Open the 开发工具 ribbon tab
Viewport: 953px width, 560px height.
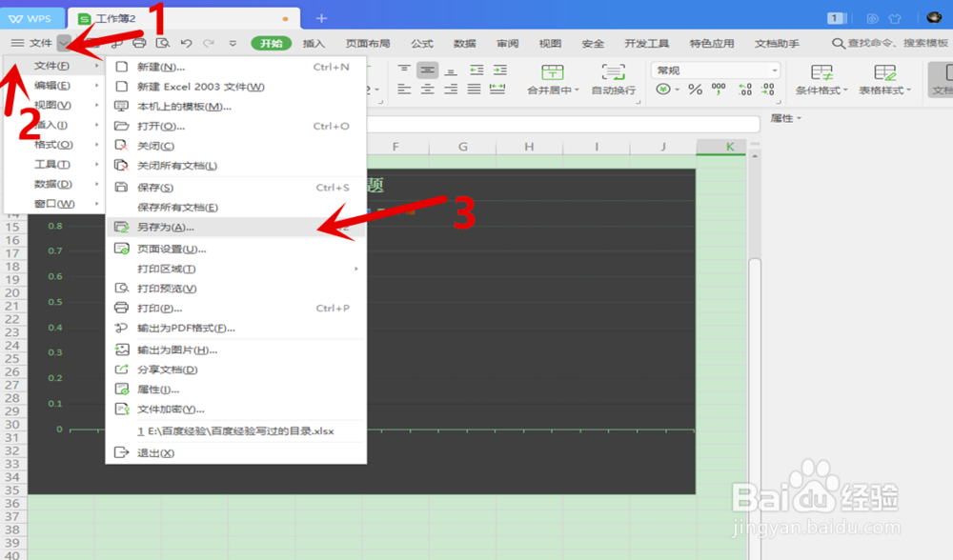coord(647,43)
